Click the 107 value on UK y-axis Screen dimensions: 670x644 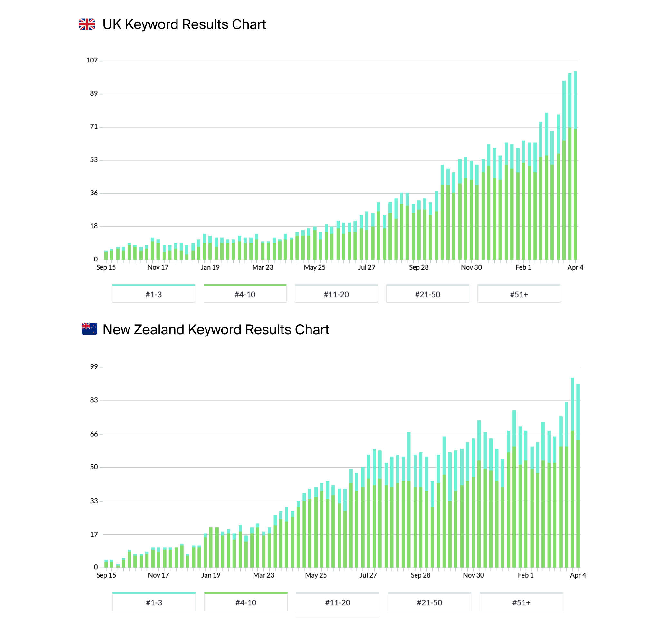click(92, 61)
